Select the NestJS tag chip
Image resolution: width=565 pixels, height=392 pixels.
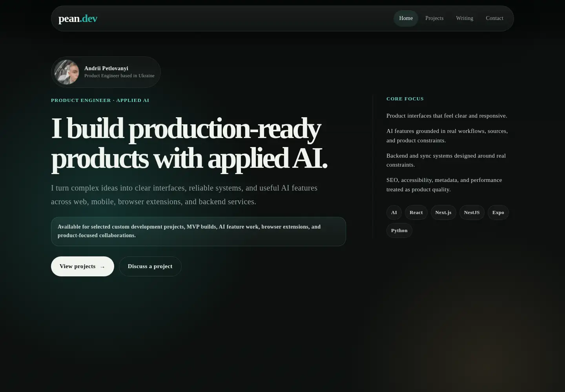pyautogui.click(x=472, y=212)
